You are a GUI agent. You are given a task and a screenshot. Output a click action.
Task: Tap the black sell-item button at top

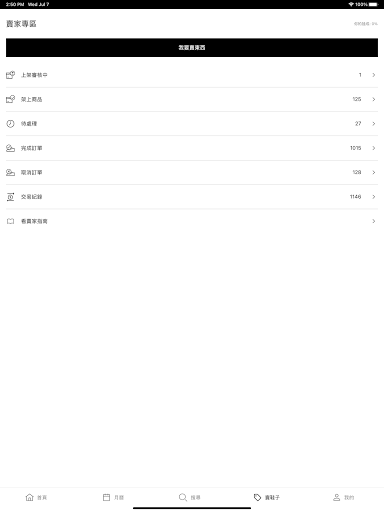(192, 48)
